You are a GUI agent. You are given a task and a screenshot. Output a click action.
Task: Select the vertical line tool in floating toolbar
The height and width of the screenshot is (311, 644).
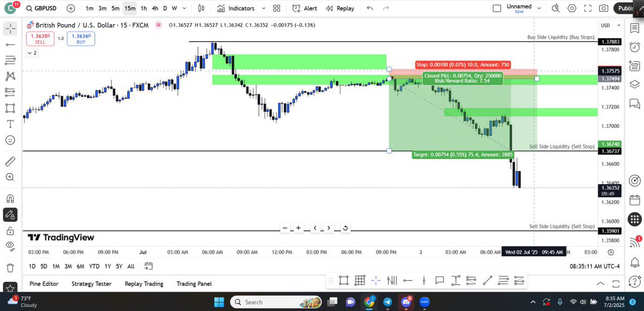424,280
